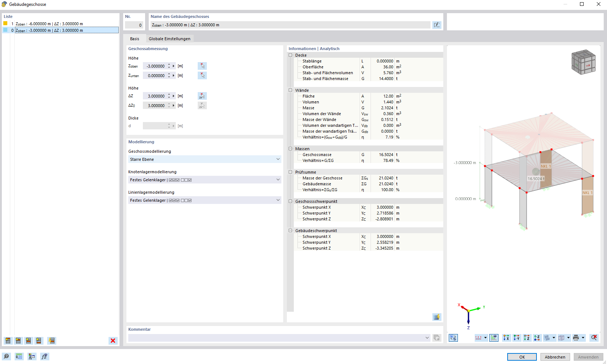Image resolution: width=607 pixels, height=364 pixels.
Task: Click the Abbrechen button
Action: click(x=555, y=357)
